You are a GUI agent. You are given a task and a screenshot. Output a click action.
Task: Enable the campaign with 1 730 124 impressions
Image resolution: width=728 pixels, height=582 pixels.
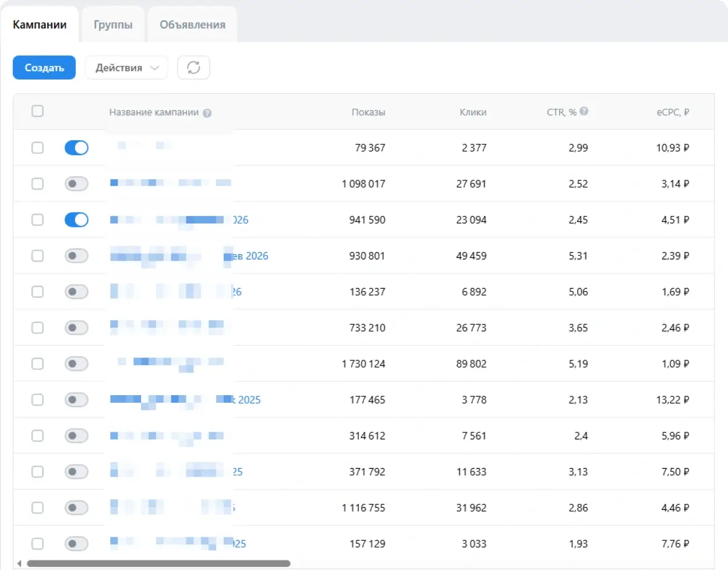76,364
